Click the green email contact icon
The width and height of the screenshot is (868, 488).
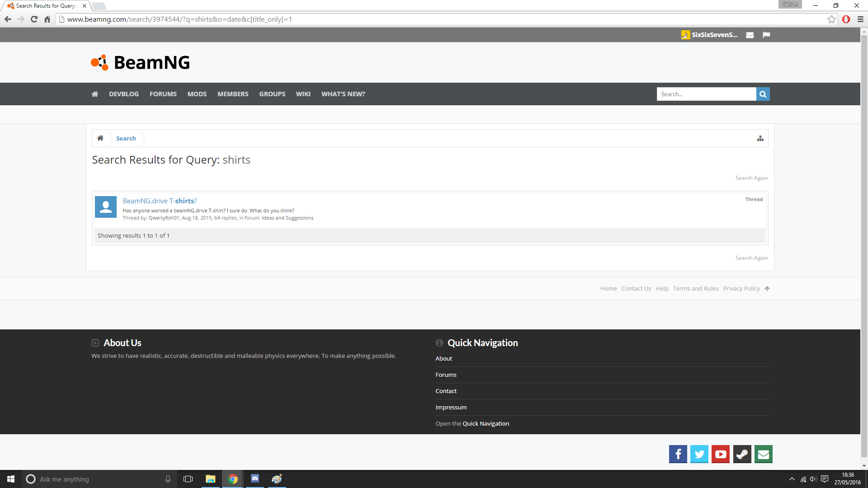(763, 454)
